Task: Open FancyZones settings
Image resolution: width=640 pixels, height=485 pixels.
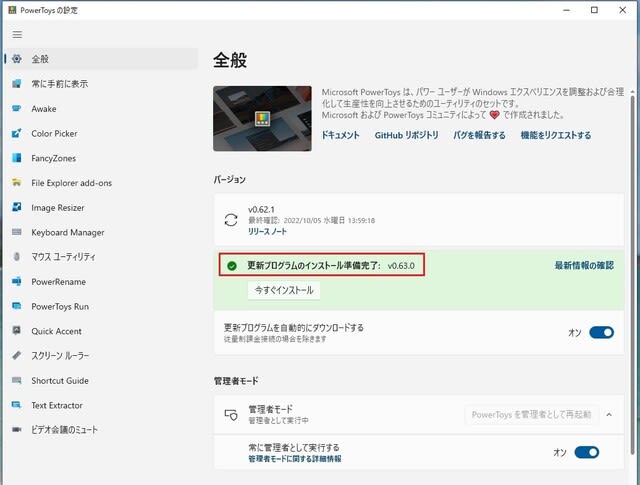Action: (101, 158)
